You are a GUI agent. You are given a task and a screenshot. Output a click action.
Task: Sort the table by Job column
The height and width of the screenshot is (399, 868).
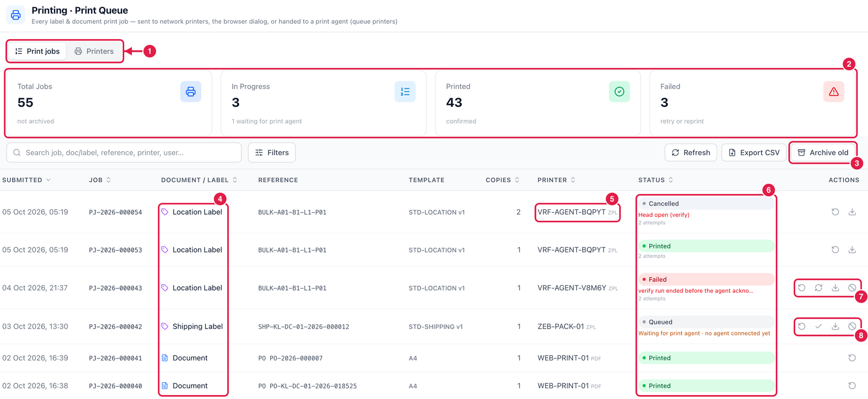[100, 180]
